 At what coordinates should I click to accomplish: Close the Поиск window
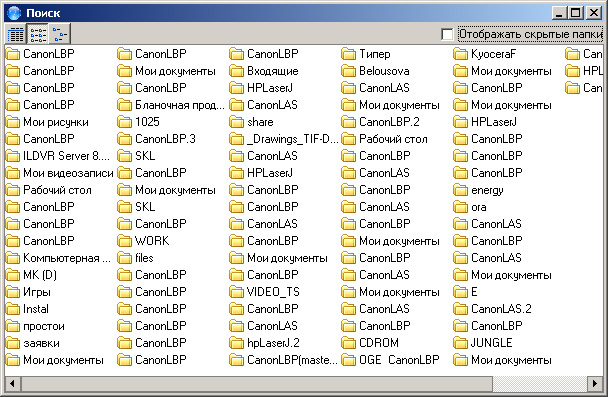click(594, 13)
